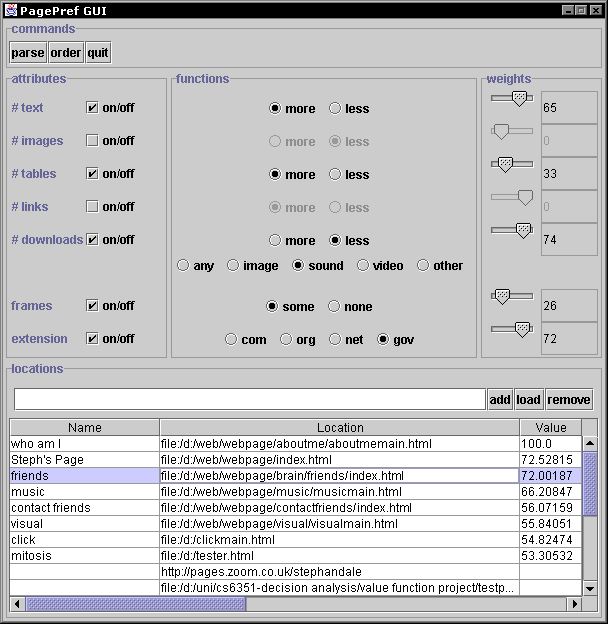Click the order command button
This screenshot has width=608, height=624.
click(x=66, y=53)
